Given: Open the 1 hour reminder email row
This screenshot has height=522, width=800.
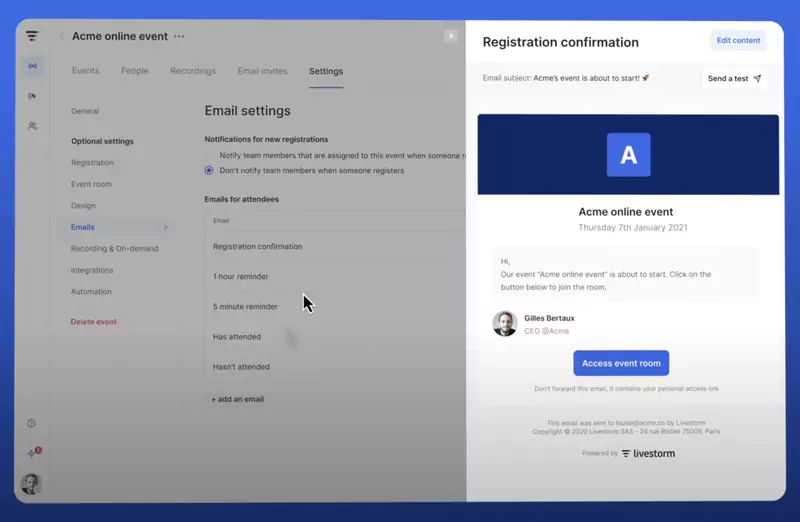Looking at the screenshot, I should pos(336,276).
